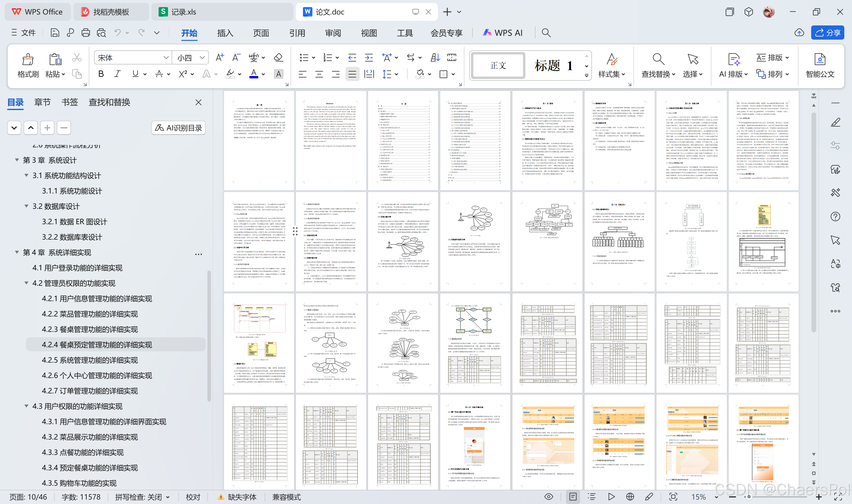This screenshot has width=852, height=504.
Task: Open the print preview icon
Action: coord(101,33)
